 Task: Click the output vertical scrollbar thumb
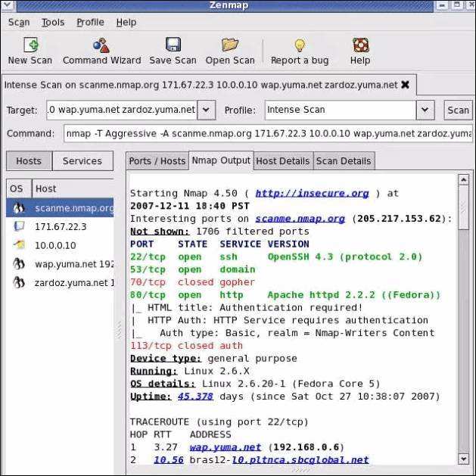(x=464, y=208)
